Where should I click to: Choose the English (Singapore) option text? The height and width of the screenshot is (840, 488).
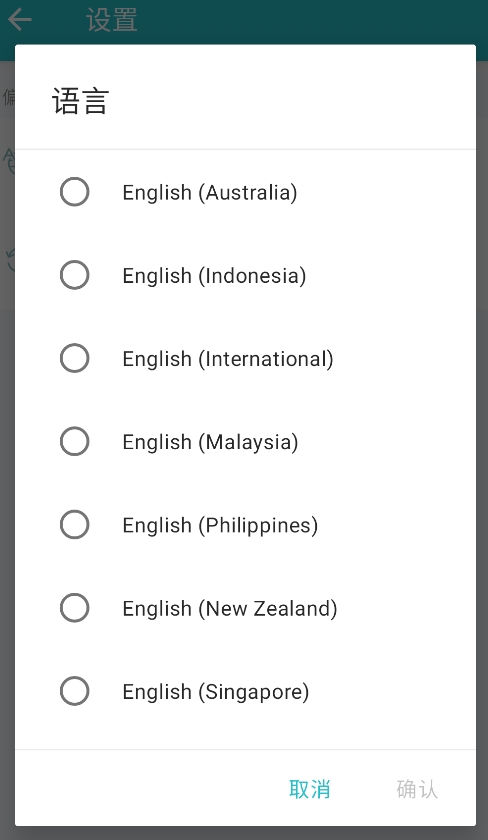tap(216, 692)
